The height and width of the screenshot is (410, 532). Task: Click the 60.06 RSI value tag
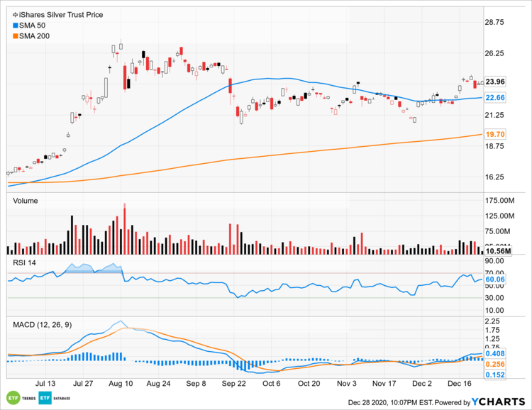click(x=494, y=279)
